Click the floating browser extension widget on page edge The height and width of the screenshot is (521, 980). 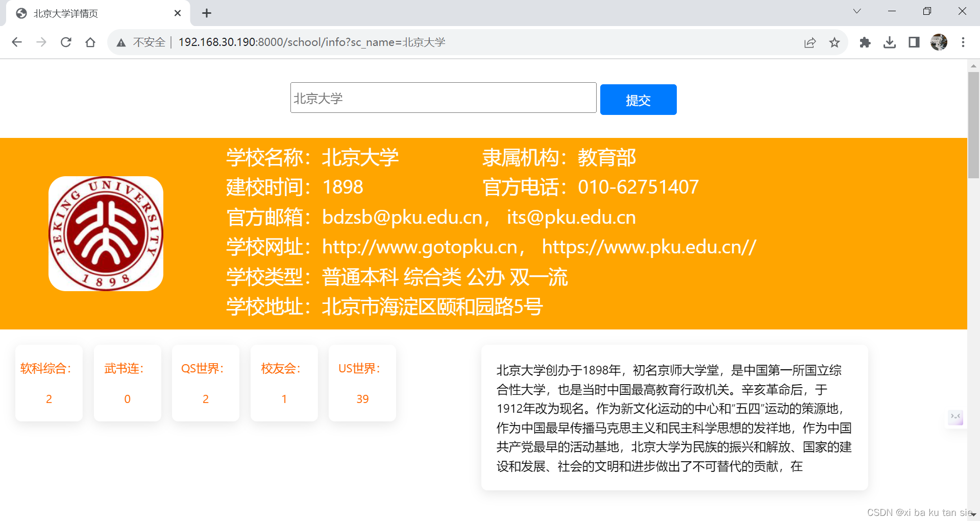(955, 418)
